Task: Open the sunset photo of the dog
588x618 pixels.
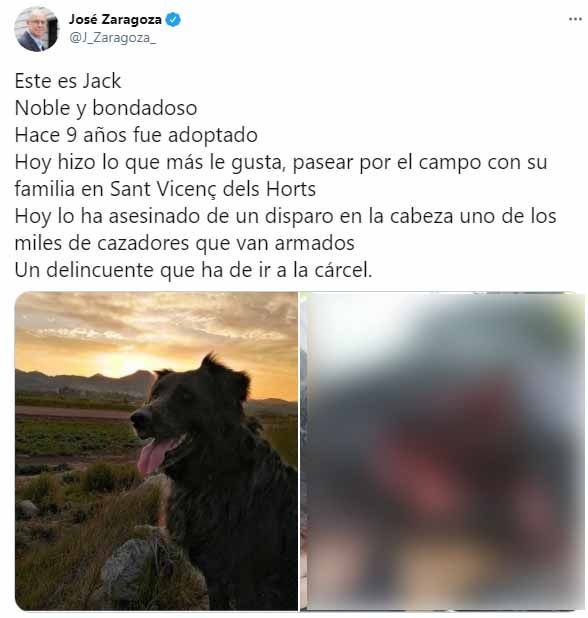Action: 156,451
